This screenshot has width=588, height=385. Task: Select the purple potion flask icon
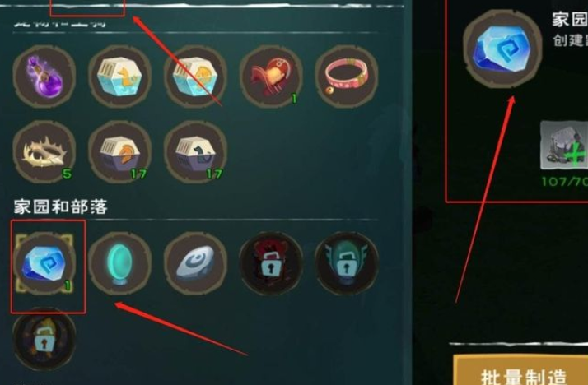(44, 77)
